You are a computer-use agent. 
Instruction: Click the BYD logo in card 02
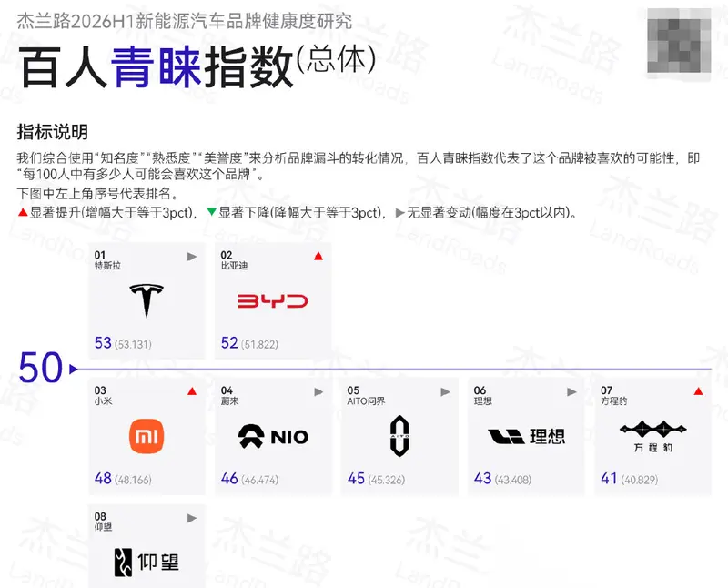(272, 301)
